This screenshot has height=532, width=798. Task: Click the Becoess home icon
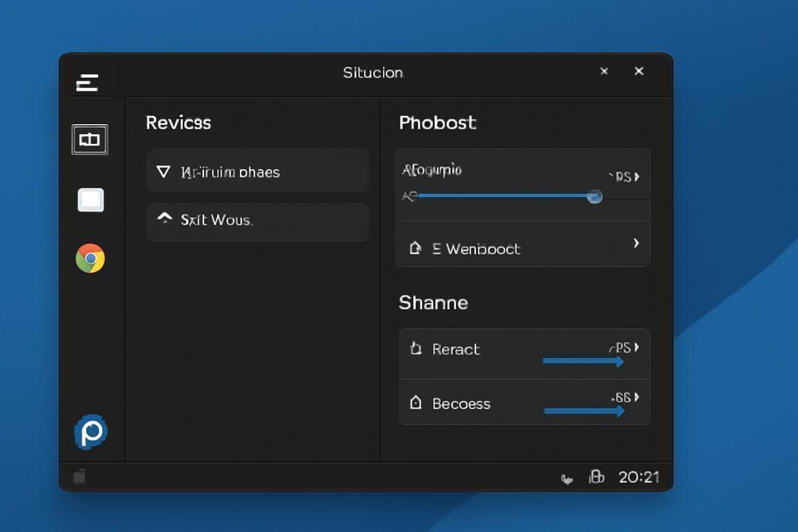coord(416,403)
